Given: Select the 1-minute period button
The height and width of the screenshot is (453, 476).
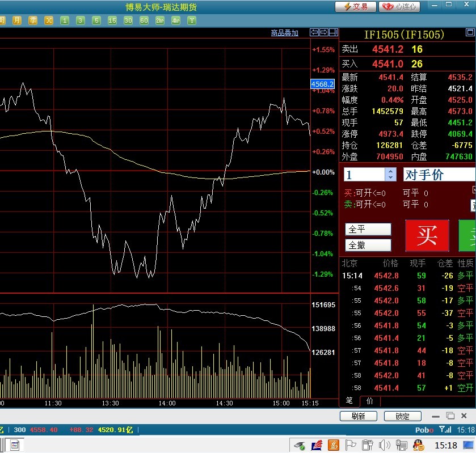Looking at the screenshot, I should pyautogui.click(x=65, y=20).
